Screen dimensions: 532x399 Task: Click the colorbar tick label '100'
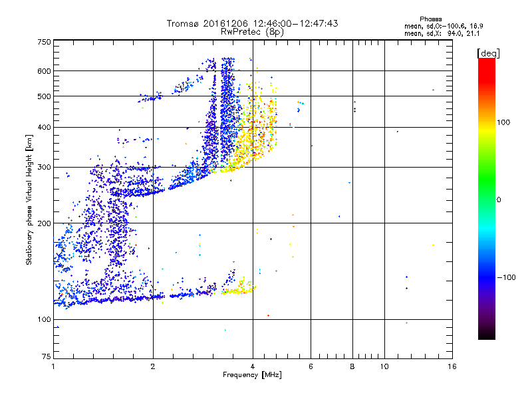(503, 122)
